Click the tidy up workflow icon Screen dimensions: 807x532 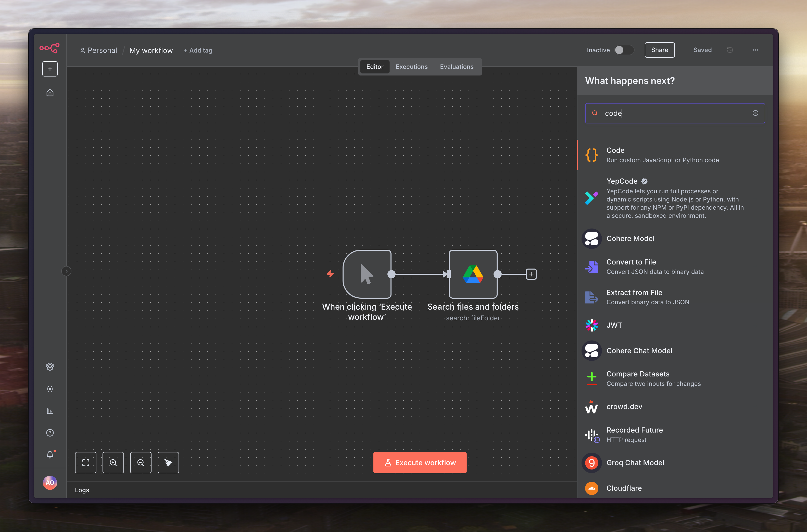click(168, 462)
